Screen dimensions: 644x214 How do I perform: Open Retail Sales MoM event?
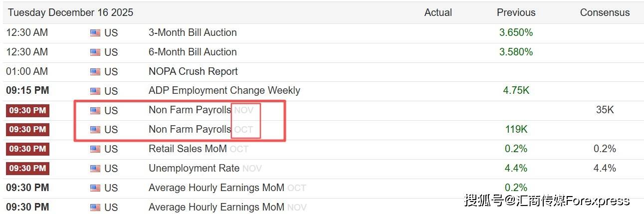(x=188, y=149)
